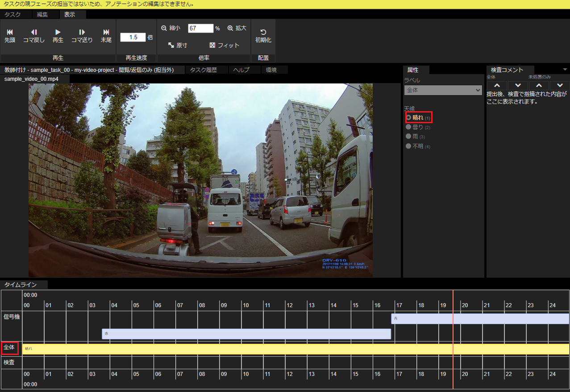
Task: Select the yellow 晴れ timeline bar
Action: 295,349
